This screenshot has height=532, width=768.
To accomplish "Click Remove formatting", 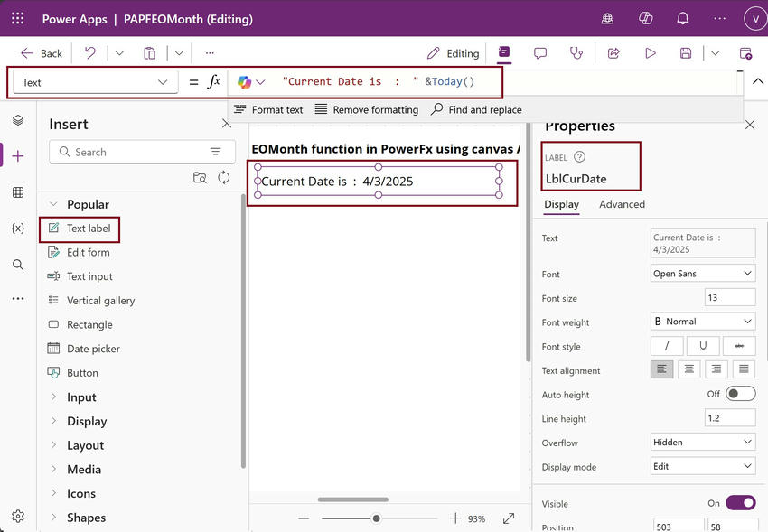I will tap(367, 109).
